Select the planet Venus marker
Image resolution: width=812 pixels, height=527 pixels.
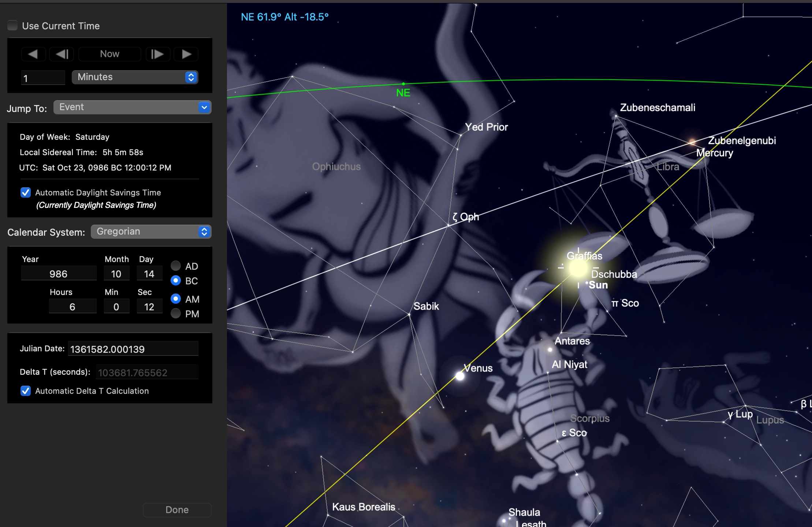click(x=460, y=376)
